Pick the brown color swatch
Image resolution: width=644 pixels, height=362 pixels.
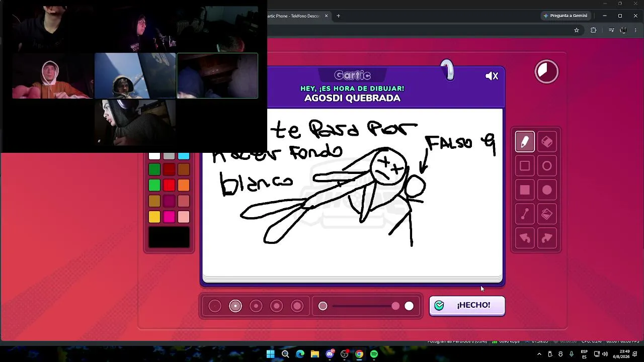click(x=184, y=169)
